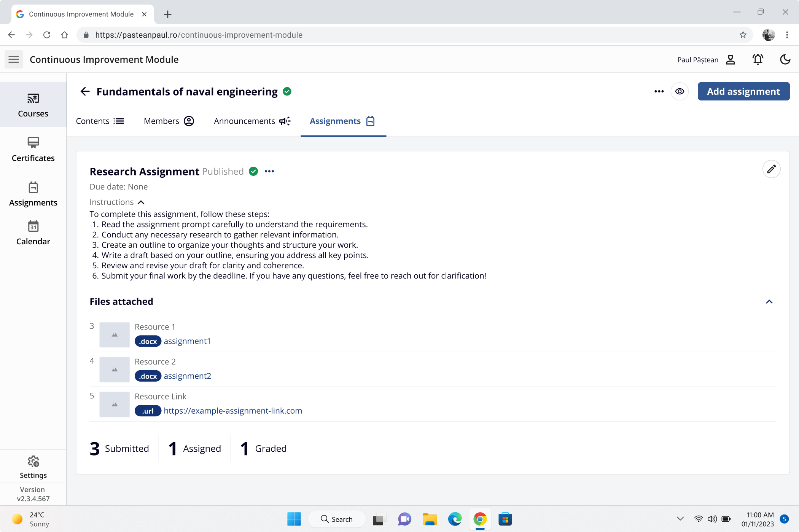Screen dimensions: 799x532
Task: Open Research Assignment three-dot options menu
Action: (269, 171)
